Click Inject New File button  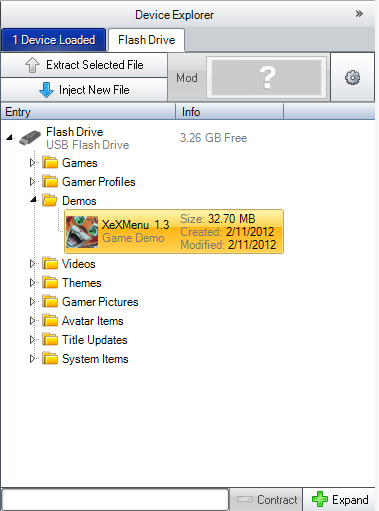coord(84,90)
